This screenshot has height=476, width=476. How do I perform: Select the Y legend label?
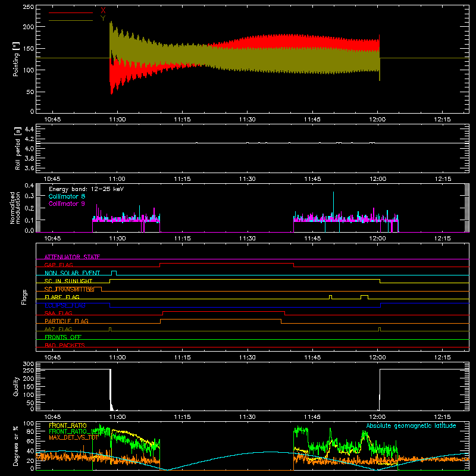point(103,18)
